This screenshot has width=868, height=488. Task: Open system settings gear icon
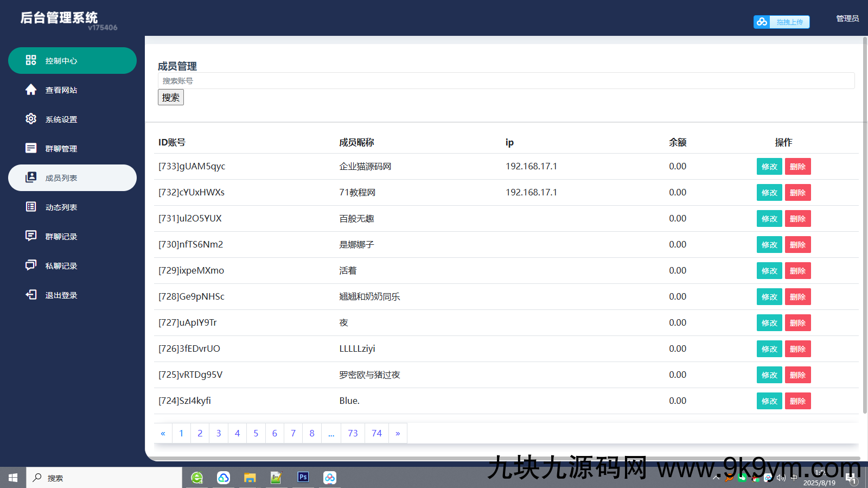31,119
